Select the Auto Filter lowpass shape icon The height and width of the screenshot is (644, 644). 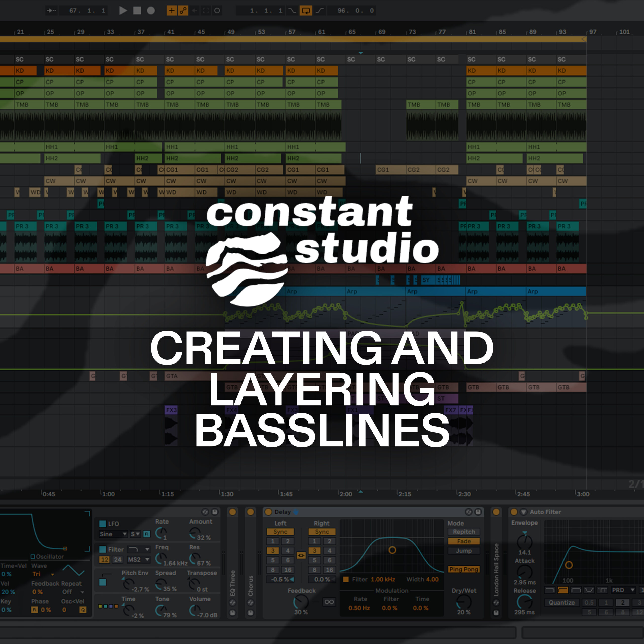550,590
